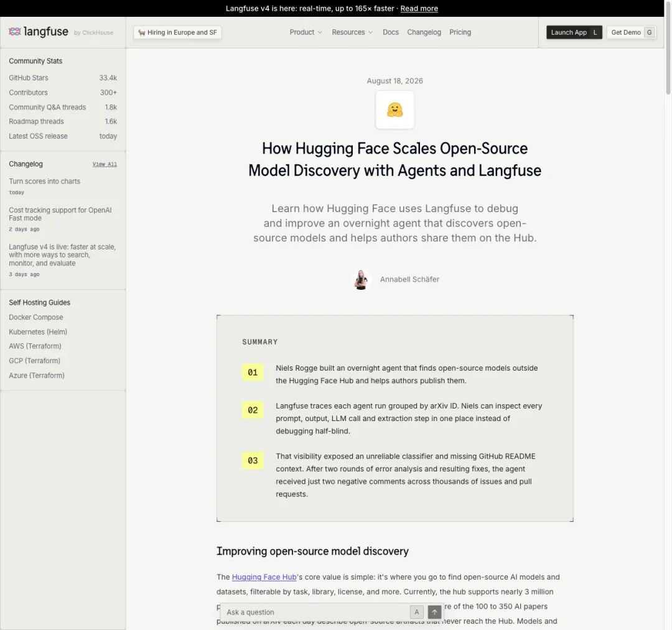Open the Pricing page

[460, 32]
